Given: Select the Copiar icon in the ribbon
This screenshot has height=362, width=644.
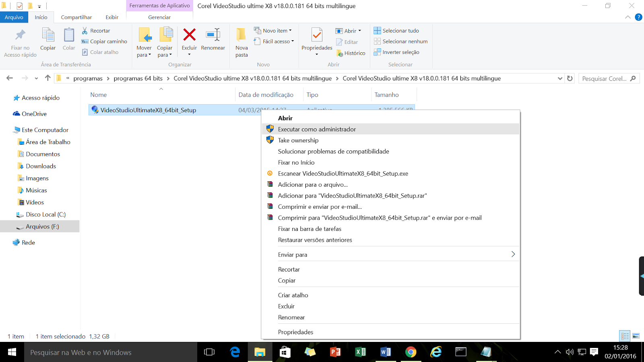Looking at the screenshot, I should tap(47, 38).
